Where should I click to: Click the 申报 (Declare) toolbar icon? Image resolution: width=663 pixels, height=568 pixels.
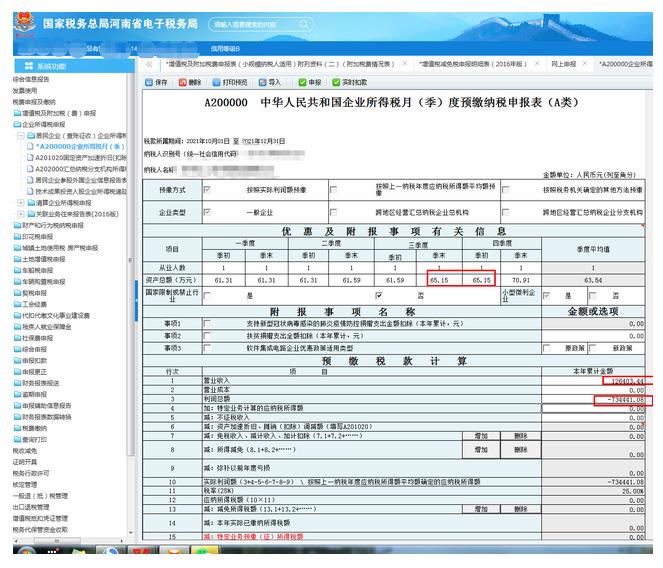[x=310, y=83]
